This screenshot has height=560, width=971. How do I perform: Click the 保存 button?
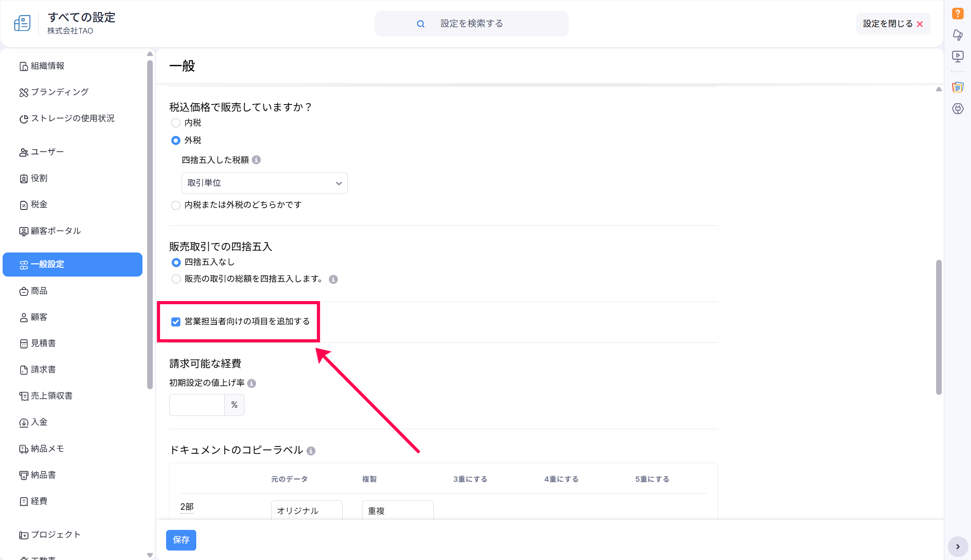181,540
